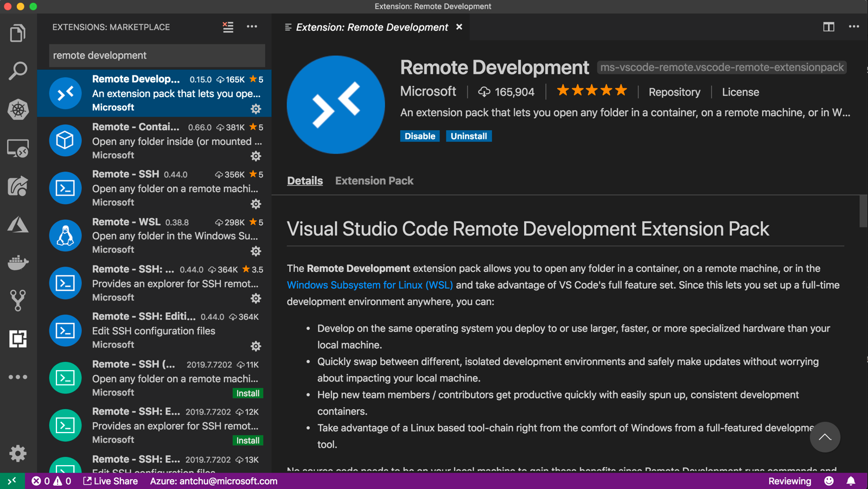Open editor more actions ellipsis

tap(854, 27)
